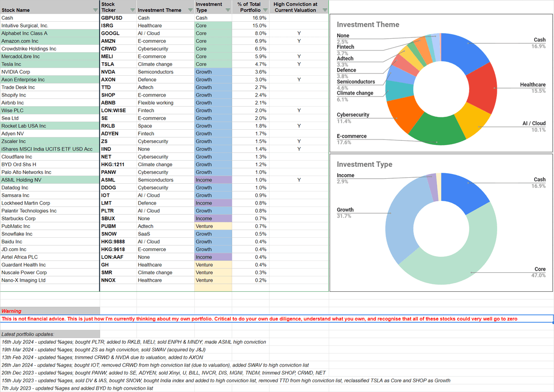Click the 8.0% portfolio percentage cell
This screenshot has width=554, height=392.
click(250, 33)
